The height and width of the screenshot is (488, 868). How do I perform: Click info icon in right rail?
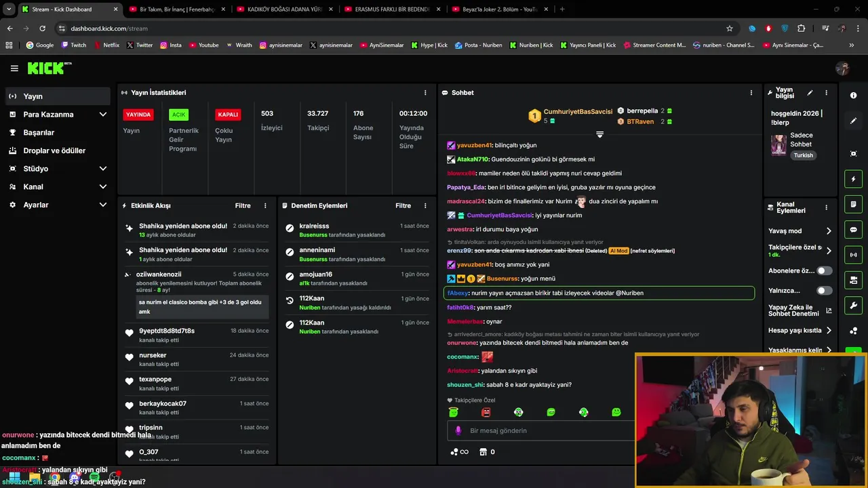[853, 96]
